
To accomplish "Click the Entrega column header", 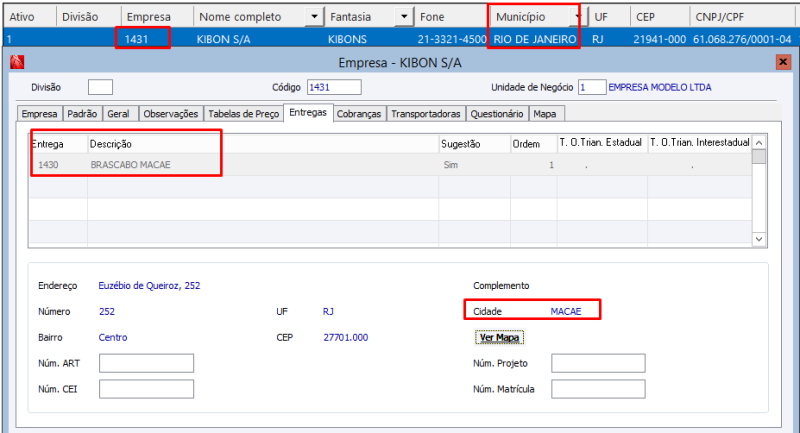I will tap(58, 144).
